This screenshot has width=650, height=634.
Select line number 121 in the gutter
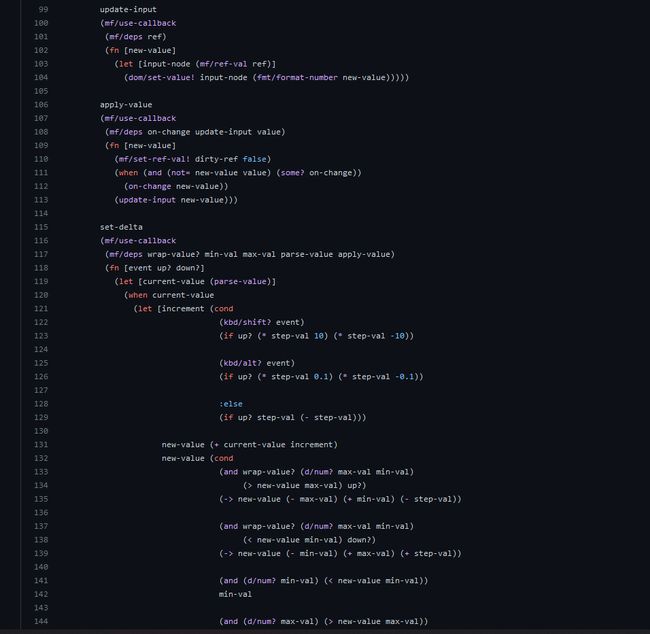click(x=40, y=308)
